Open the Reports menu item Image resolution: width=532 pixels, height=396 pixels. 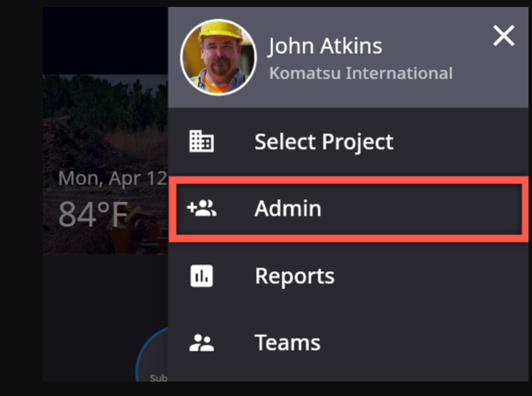pos(348,276)
